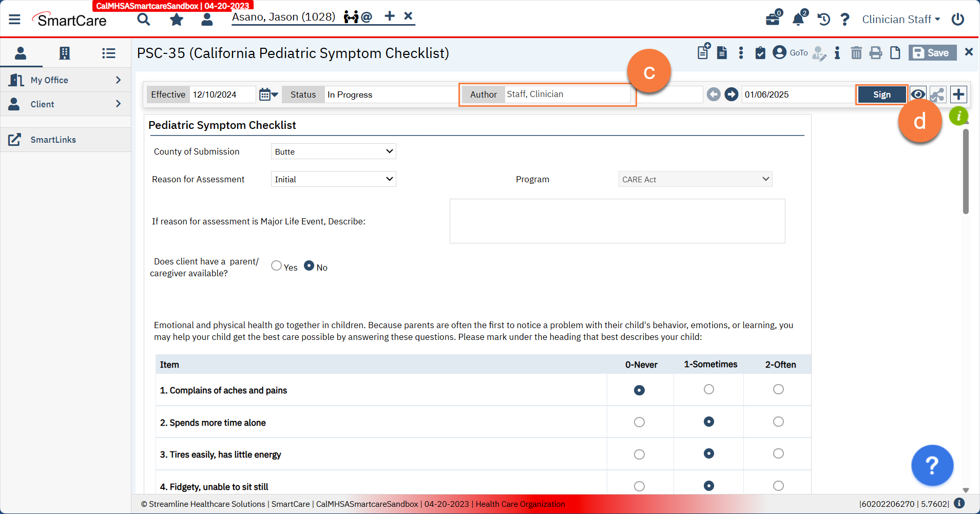Open the recent history clock icon
The height and width of the screenshot is (514, 980).
coord(823,20)
